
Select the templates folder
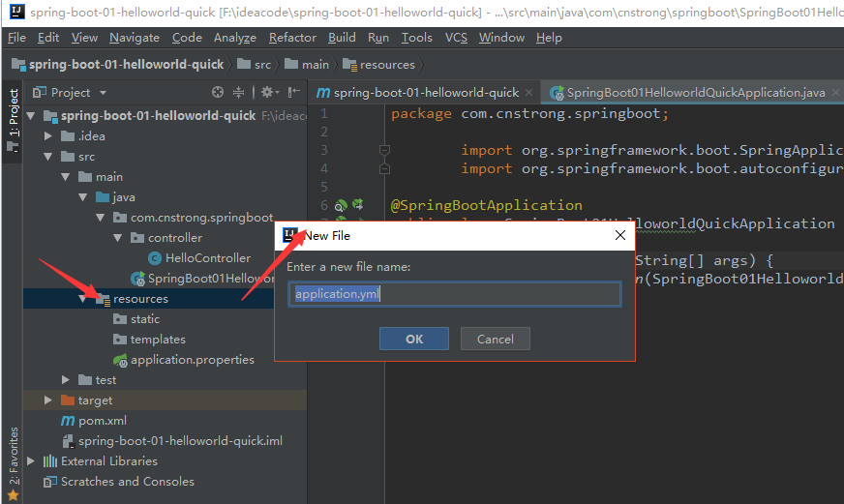(x=158, y=340)
